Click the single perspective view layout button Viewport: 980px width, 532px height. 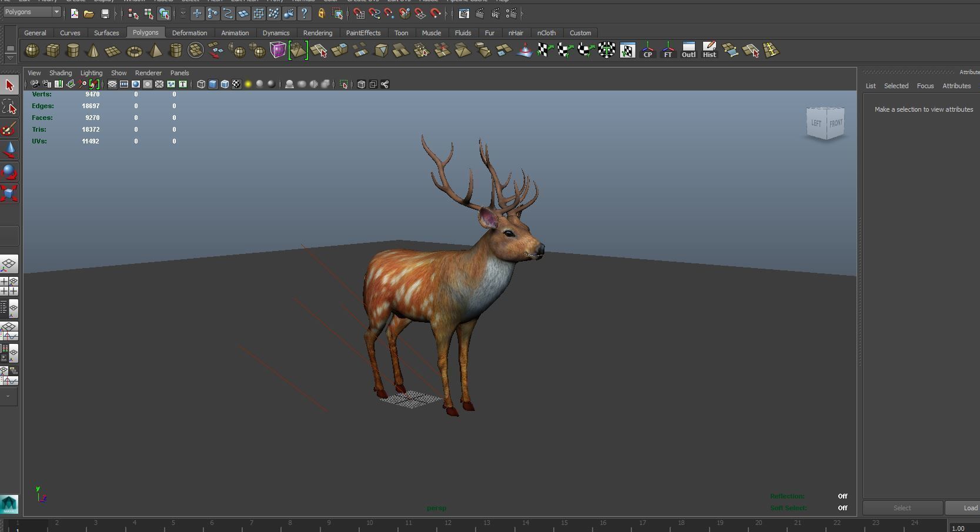tap(9, 264)
